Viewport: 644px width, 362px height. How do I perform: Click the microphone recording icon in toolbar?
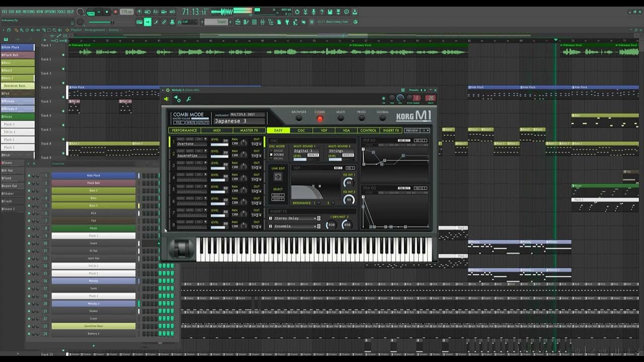(x=314, y=12)
